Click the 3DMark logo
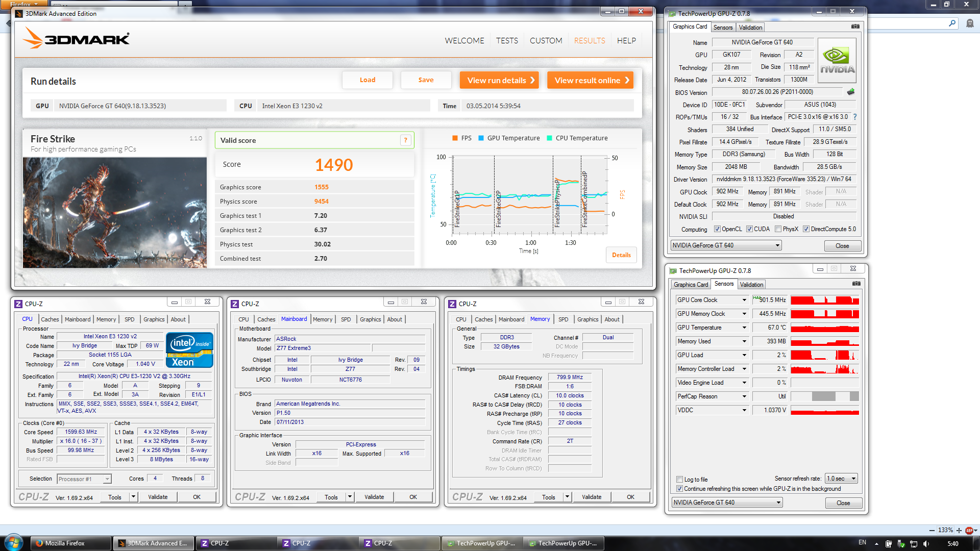980x551 pixels. click(77, 38)
